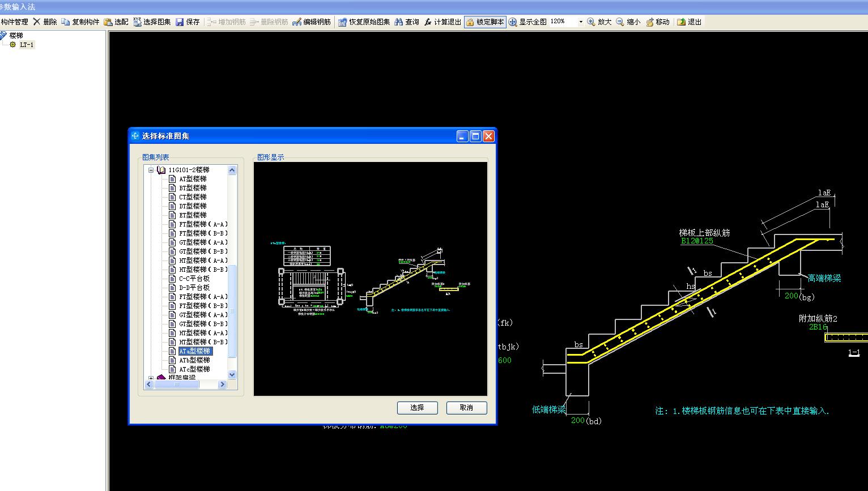This screenshot has width=868, height=491.
Task: Collapse the 11G101-2楼梯 atlas node
Action: point(151,170)
